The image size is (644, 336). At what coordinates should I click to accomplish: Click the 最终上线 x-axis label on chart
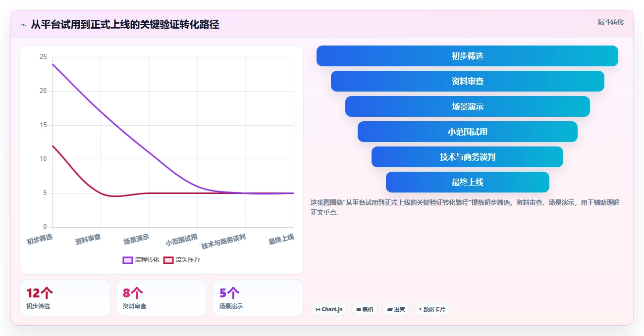[x=281, y=240]
